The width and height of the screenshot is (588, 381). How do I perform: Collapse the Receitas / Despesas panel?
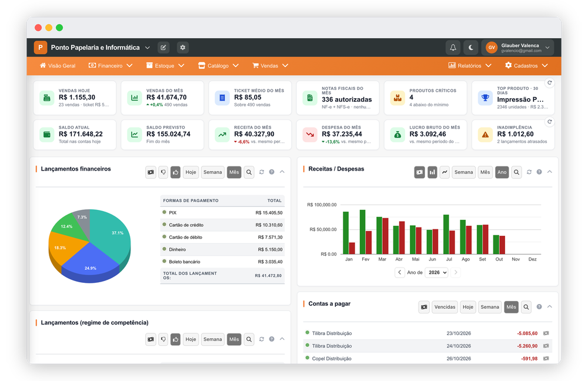[549, 172]
